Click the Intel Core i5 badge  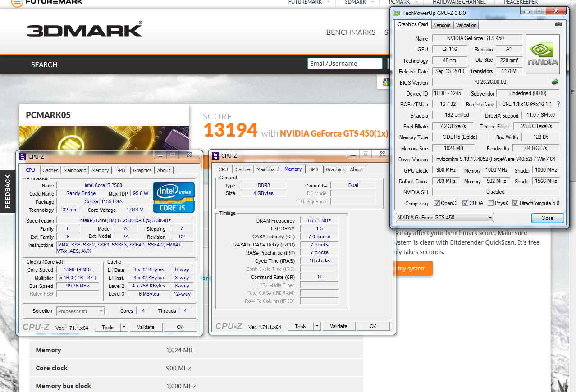click(174, 197)
